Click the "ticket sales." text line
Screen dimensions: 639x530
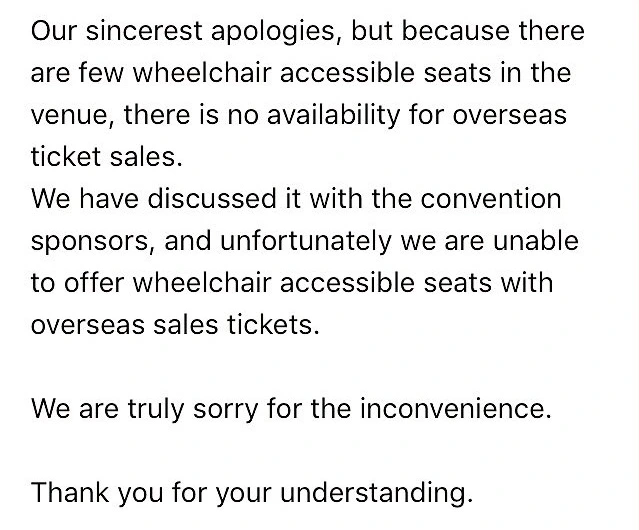[107, 158]
